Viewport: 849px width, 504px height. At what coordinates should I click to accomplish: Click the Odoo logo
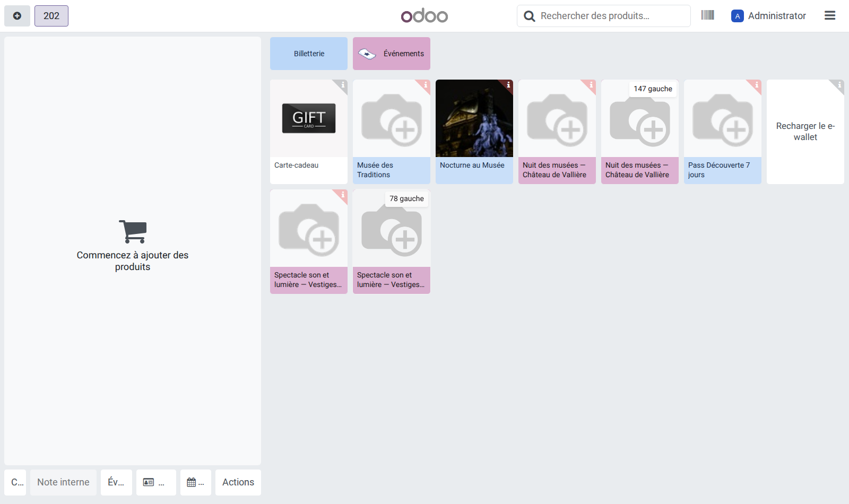(x=424, y=16)
